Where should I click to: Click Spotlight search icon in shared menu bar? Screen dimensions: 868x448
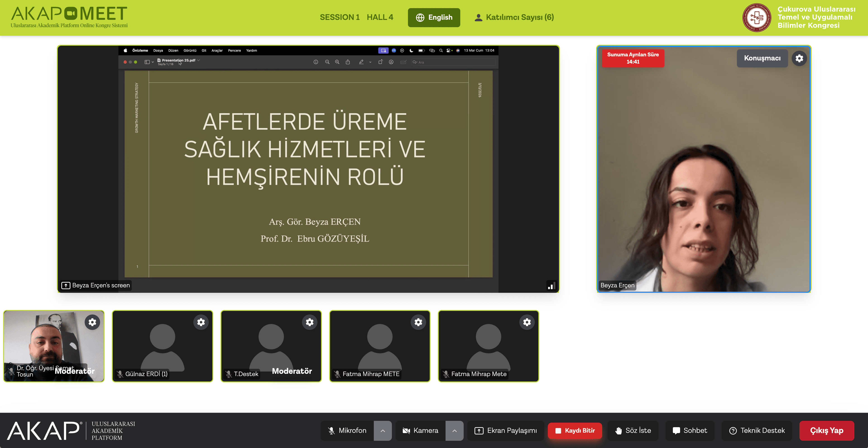tap(441, 50)
